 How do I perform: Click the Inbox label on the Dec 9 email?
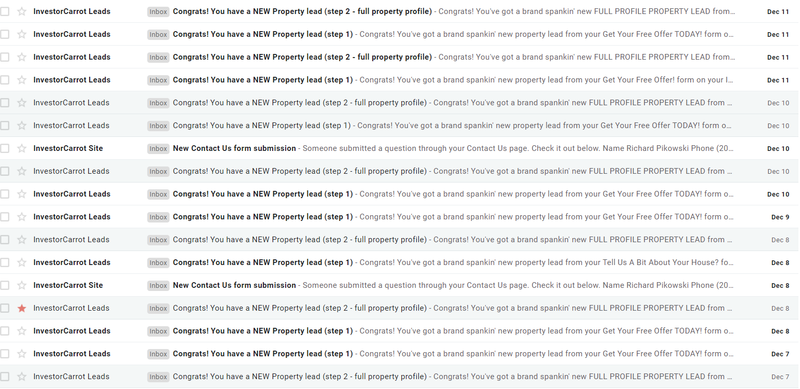coord(158,217)
